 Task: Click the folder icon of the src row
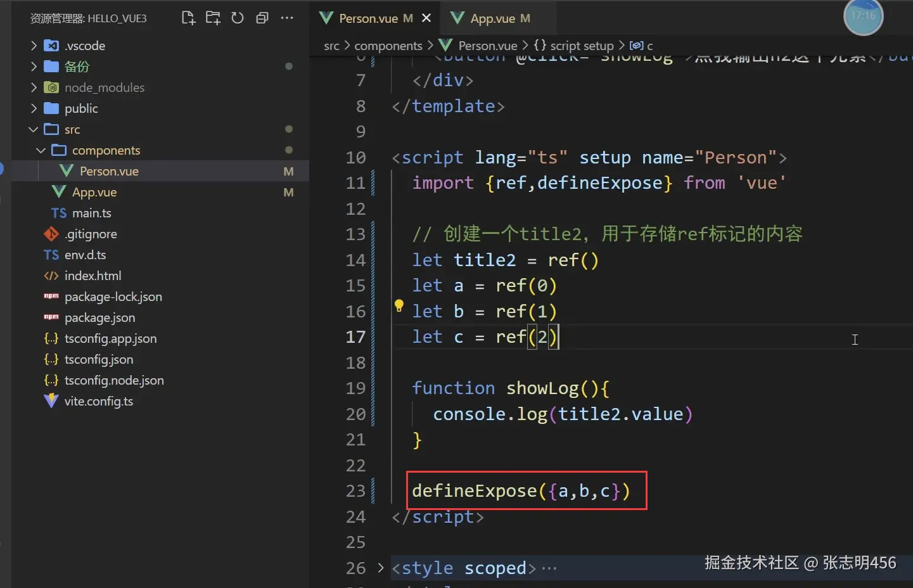(51, 129)
